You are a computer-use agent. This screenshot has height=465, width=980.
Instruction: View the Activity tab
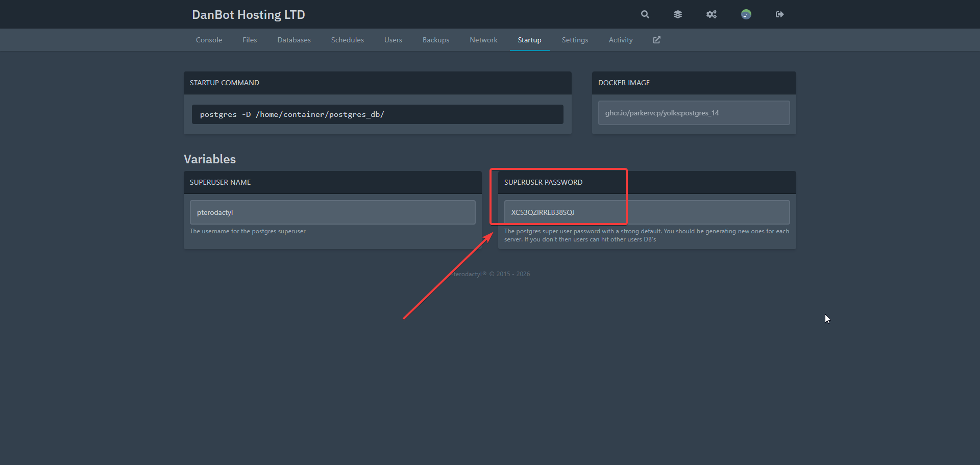620,40
